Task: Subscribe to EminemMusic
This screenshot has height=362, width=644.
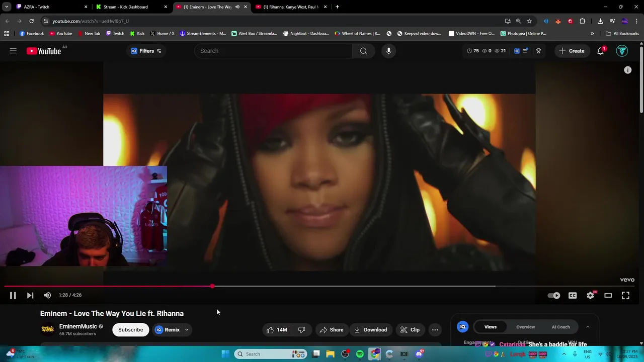Action: (131, 330)
